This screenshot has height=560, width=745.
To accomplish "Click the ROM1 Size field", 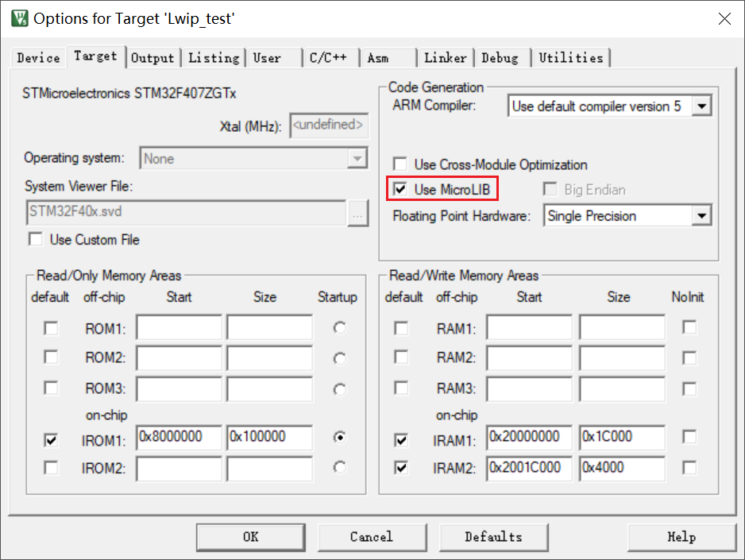I will (270, 327).
